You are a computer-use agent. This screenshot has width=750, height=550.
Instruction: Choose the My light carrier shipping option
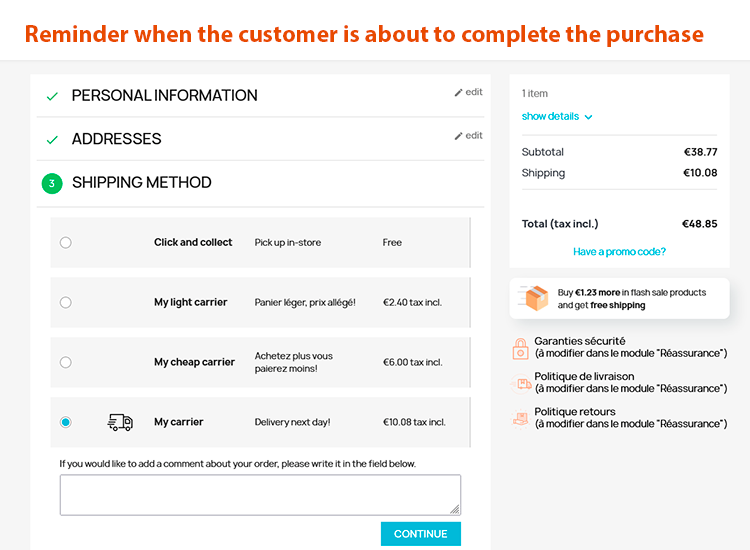pos(66,302)
